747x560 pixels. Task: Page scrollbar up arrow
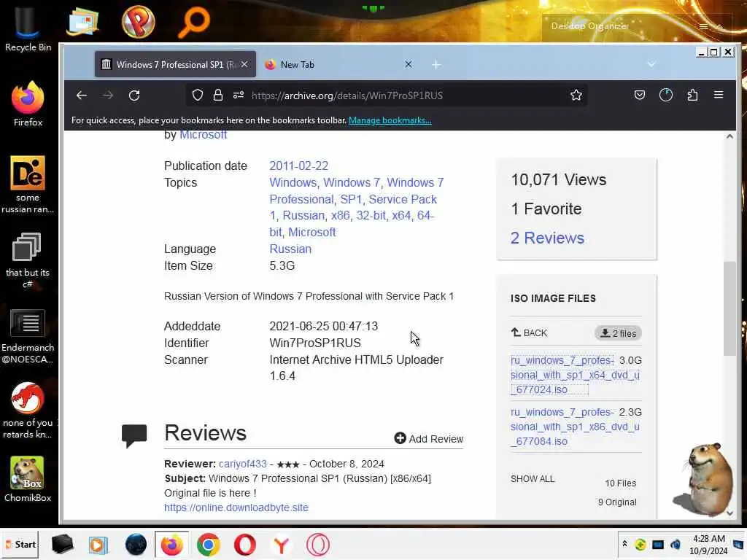tap(729, 136)
